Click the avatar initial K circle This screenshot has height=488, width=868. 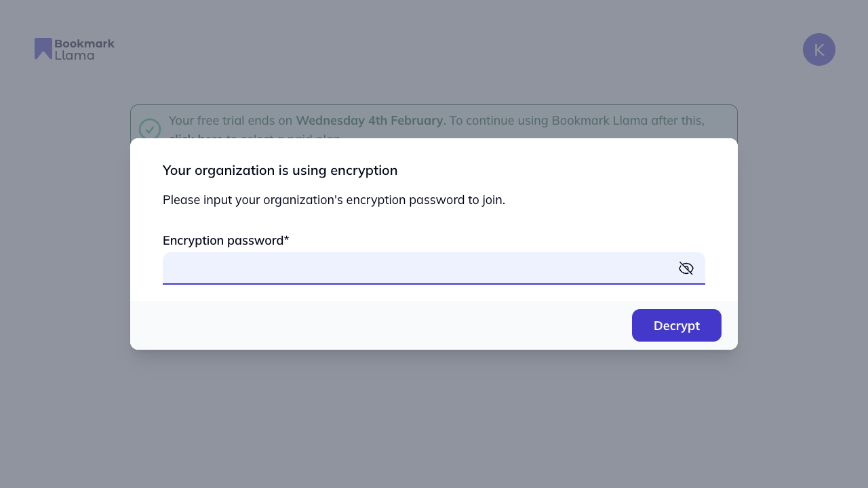(x=818, y=49)
